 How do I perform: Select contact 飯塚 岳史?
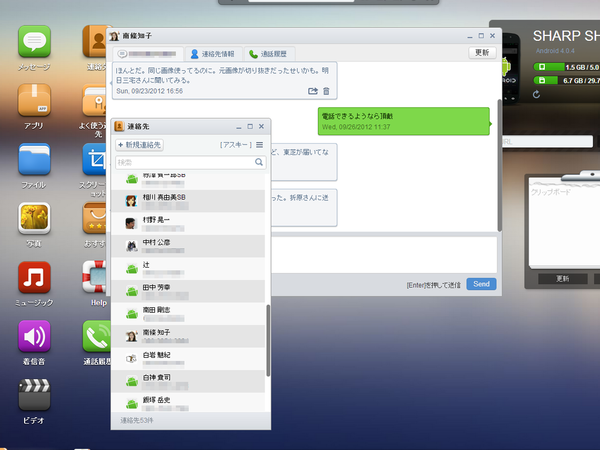188,403
